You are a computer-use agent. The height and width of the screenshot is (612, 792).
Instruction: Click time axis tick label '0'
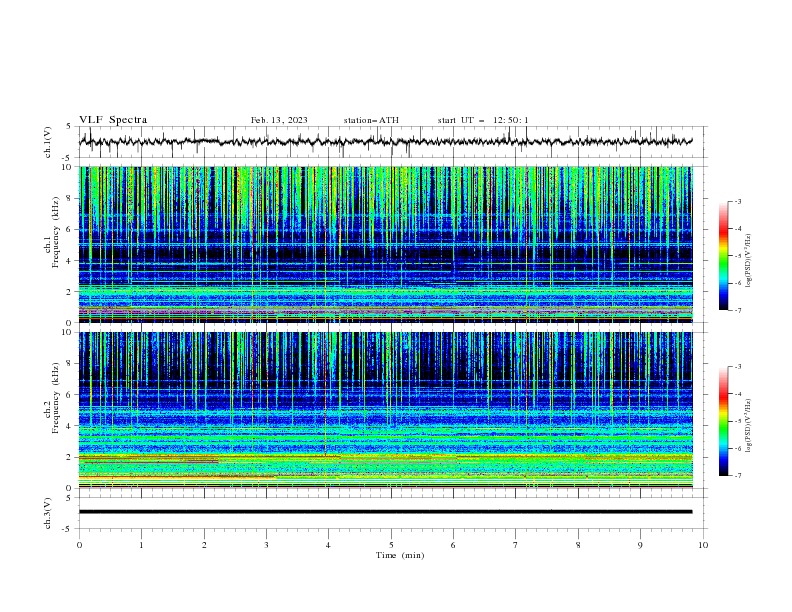point(79,545)
